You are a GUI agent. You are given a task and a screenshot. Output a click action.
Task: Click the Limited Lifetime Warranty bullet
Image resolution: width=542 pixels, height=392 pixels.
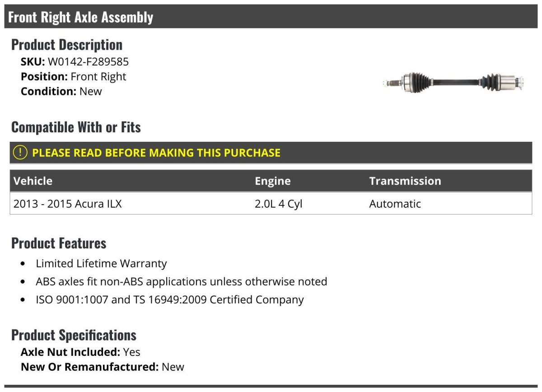point(101,263)
